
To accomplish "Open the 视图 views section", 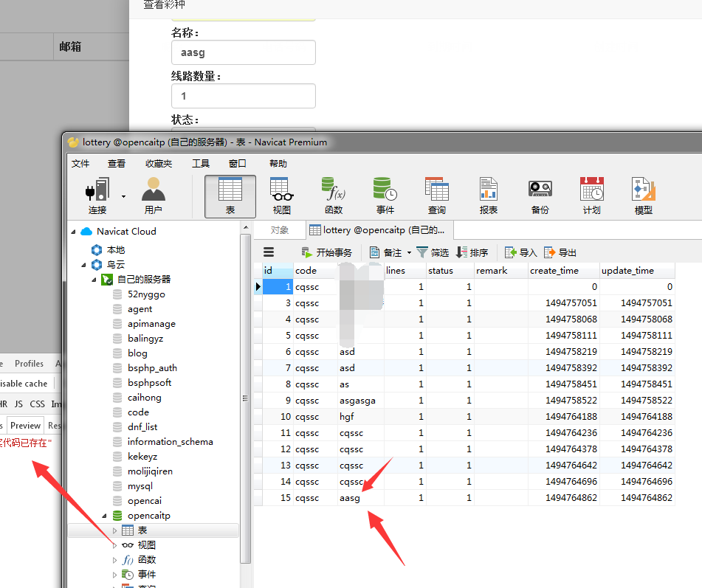I will [x=281, y=196].
